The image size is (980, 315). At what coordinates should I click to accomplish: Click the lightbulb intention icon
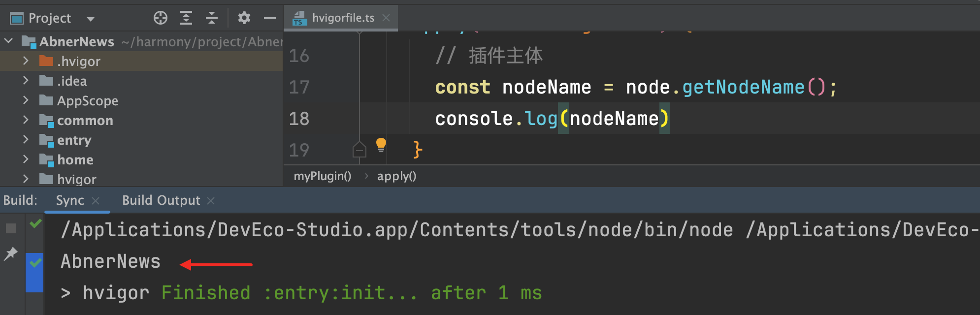click(381, 145)
